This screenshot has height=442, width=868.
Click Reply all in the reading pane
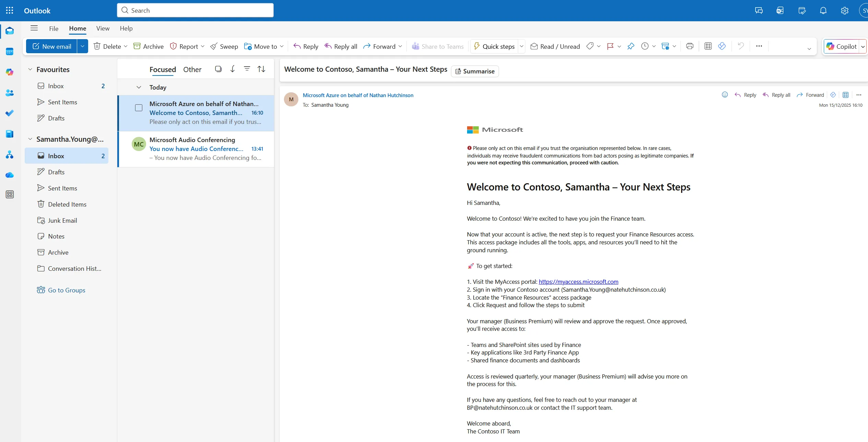tap(776, 95)
